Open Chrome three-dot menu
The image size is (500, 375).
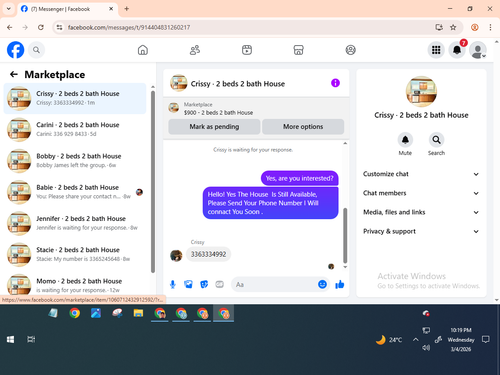pos(490,27)
